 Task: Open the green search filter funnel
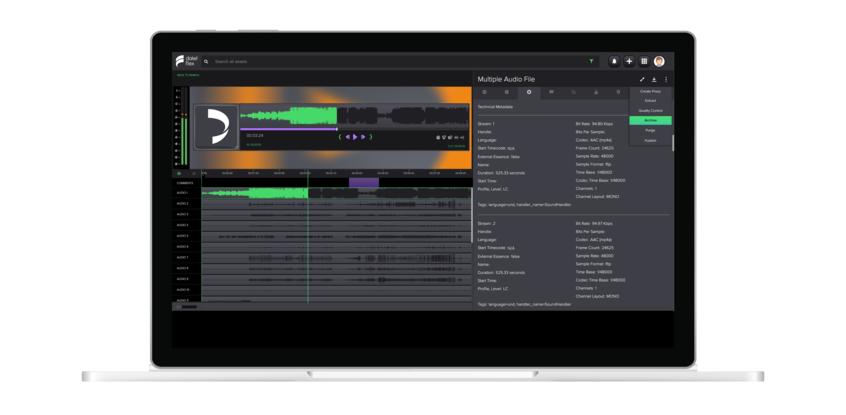(591, 62)
